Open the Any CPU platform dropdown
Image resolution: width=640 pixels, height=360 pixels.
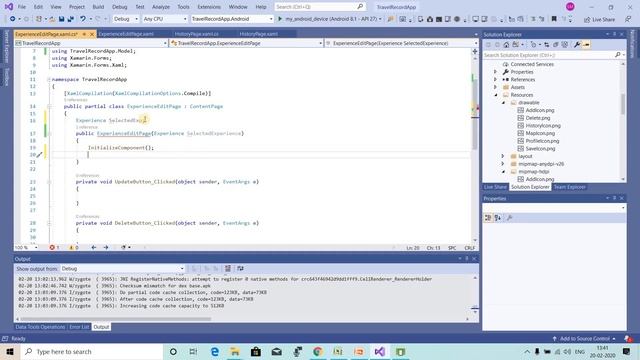tap(165, 19)
